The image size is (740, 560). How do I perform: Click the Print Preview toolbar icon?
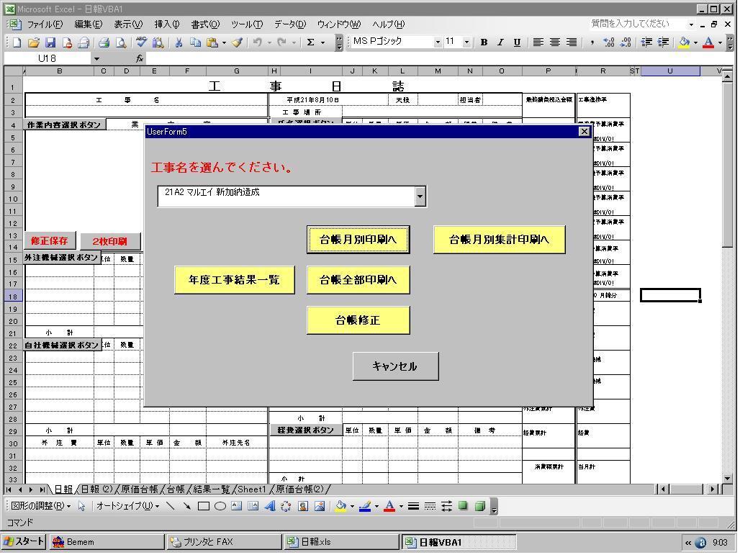121,42
